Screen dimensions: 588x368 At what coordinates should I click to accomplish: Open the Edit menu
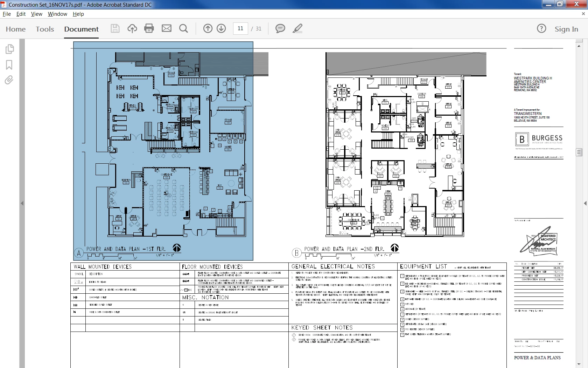tap(21, 14)
